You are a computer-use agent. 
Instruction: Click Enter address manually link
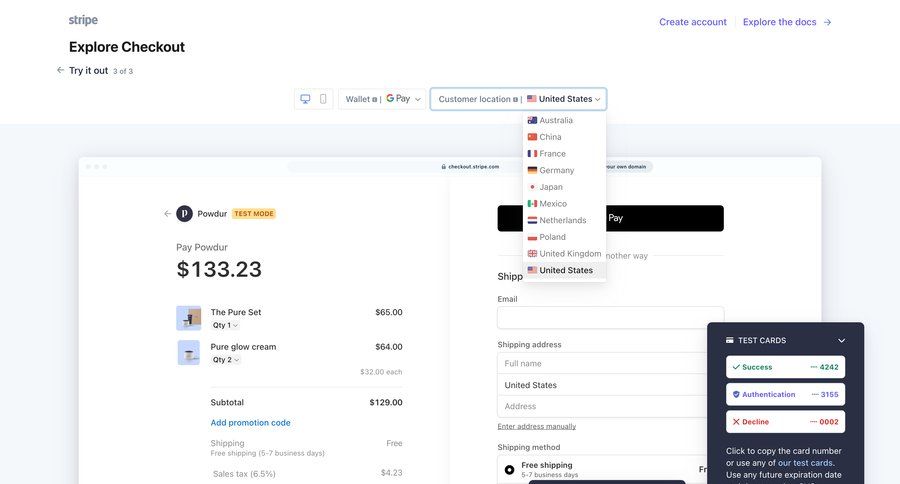coord(537,426)
